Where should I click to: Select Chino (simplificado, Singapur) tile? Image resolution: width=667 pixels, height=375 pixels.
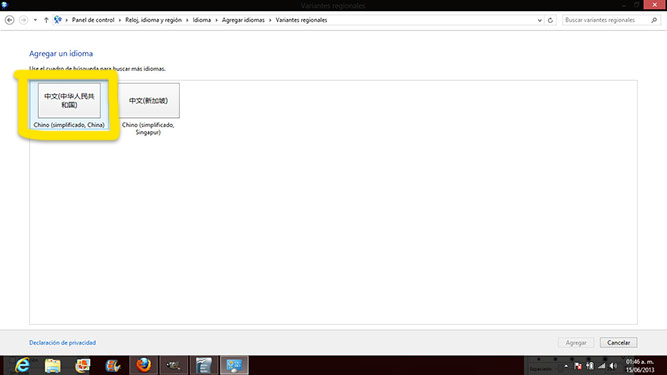pyautogui.click(x=148, y=109)
